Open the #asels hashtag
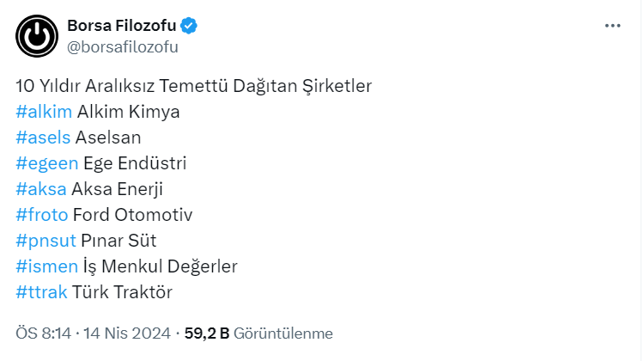Viewport: 644px width, 361px height. 43,138
